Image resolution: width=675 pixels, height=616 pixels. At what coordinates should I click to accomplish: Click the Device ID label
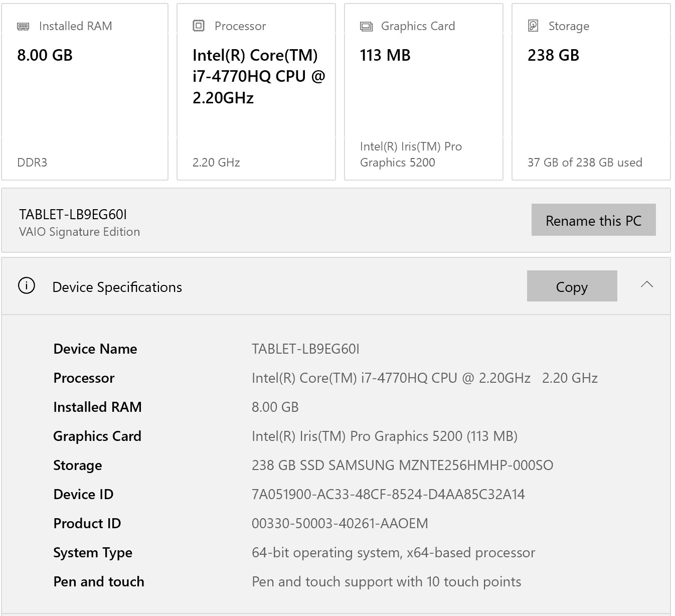(x=83, y=495)
